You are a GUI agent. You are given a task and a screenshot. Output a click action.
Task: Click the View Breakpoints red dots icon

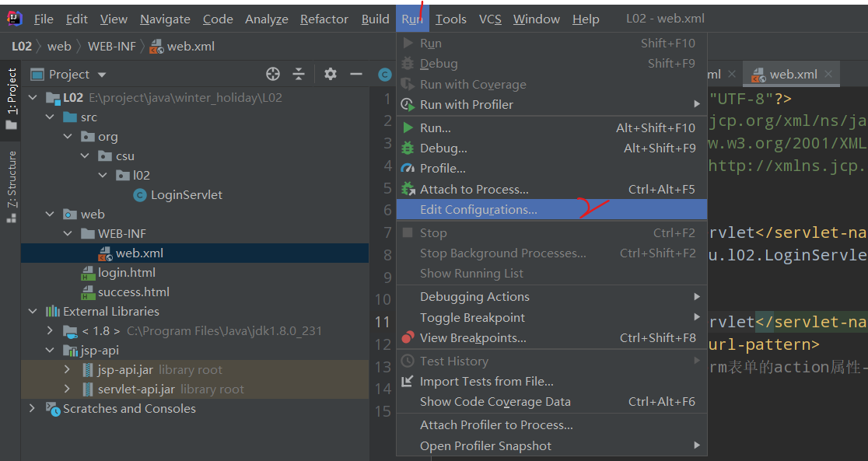[x=408, y=337]
